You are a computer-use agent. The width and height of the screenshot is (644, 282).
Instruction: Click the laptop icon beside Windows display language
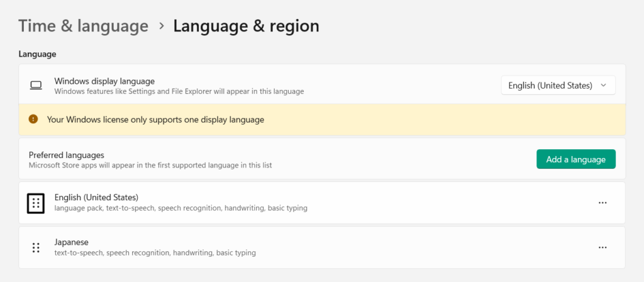pos(36,86)
